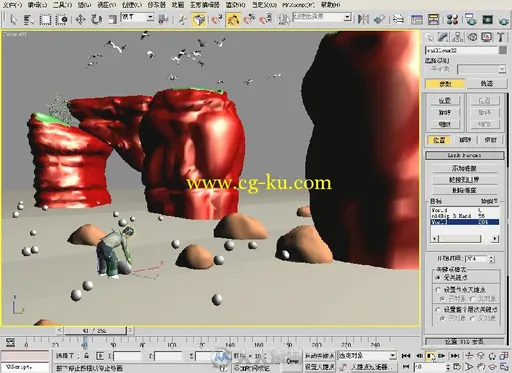Toggle 3D Snaps magnet icon
This screenshot has width=512, height=373.
(x=216, y=19)
